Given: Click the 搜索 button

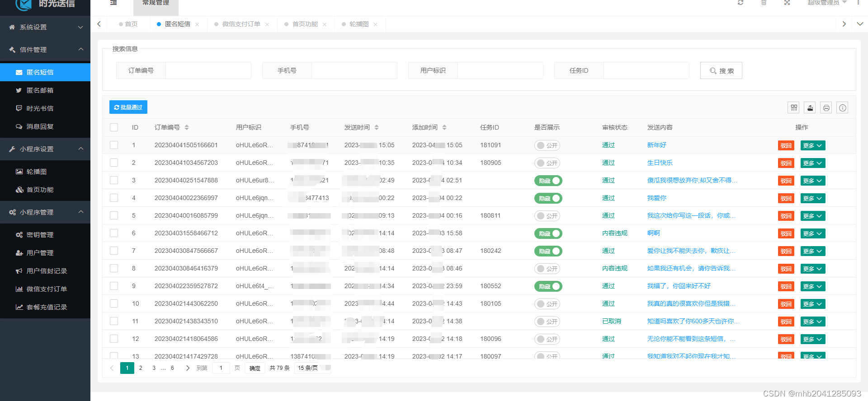Looking at the screenshot, I should tap(721, 70).
